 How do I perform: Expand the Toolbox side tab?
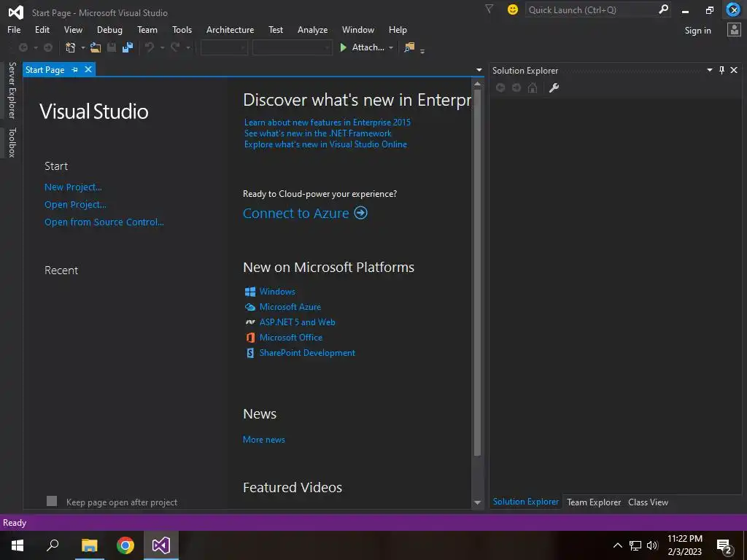[12, 142]
